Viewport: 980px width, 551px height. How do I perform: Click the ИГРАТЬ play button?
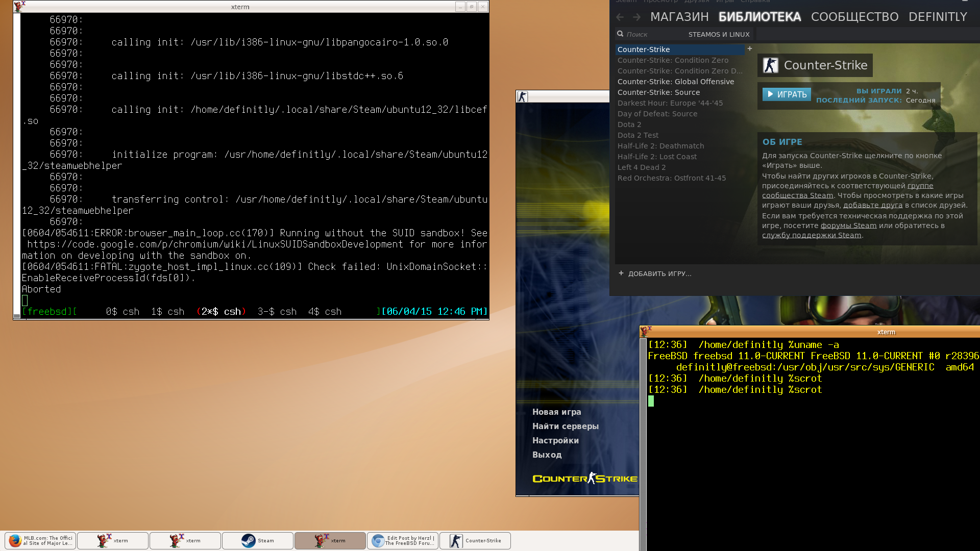787,94
